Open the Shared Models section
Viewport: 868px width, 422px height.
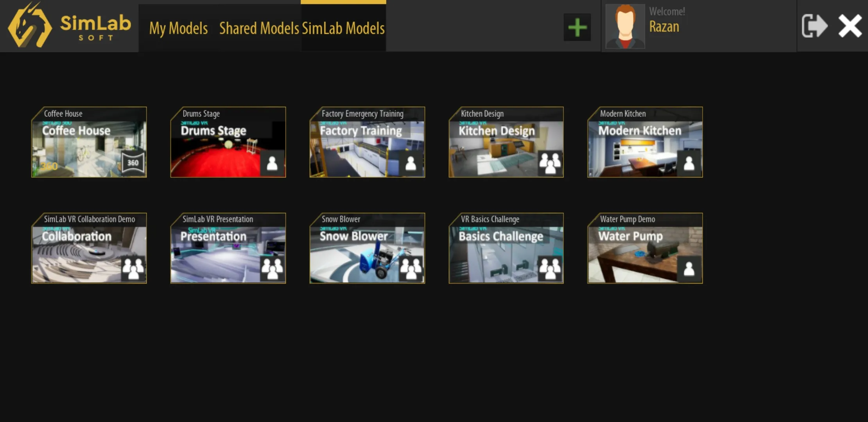(258, 28)
